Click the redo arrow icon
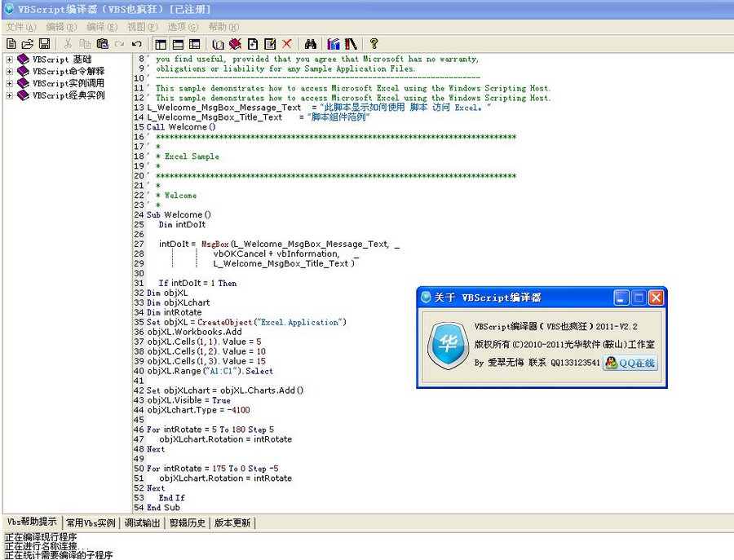 pos(119,44)
